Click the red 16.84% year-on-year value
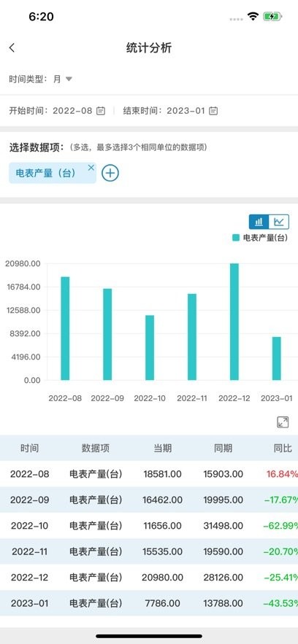Viewport: 298px width, 644px height. click(282, 474)
